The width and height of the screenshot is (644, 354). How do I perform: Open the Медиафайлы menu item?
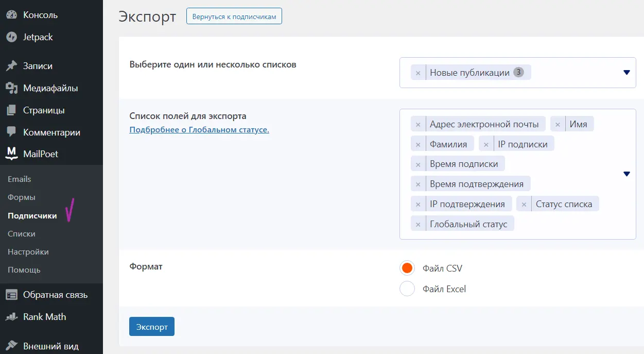click(x=51, y=88)
